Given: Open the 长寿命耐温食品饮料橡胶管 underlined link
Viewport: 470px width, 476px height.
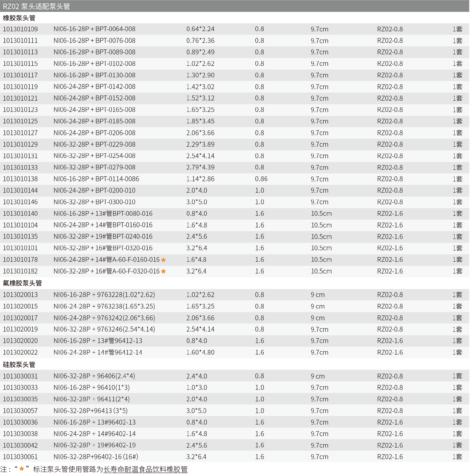Looking at the screenshot, I should 146,469.
